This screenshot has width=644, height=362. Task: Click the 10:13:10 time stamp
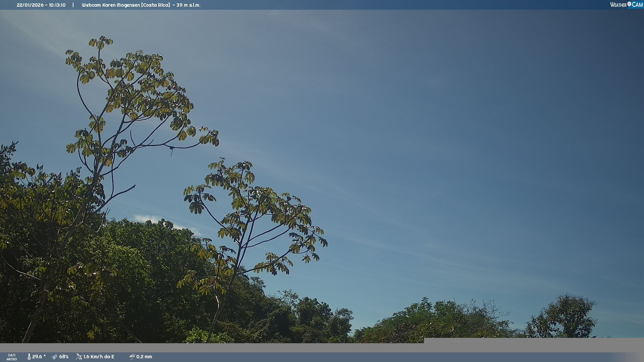(x=57, y=5)
